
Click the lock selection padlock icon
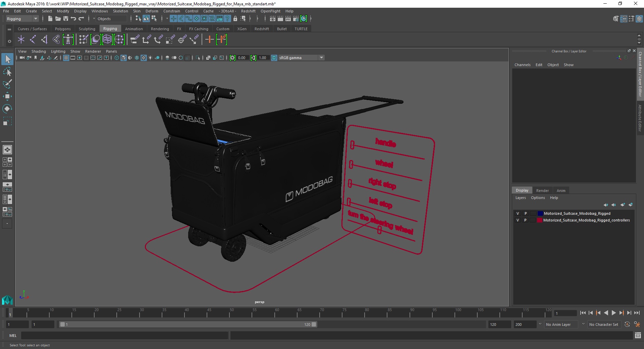coord(235,19)
